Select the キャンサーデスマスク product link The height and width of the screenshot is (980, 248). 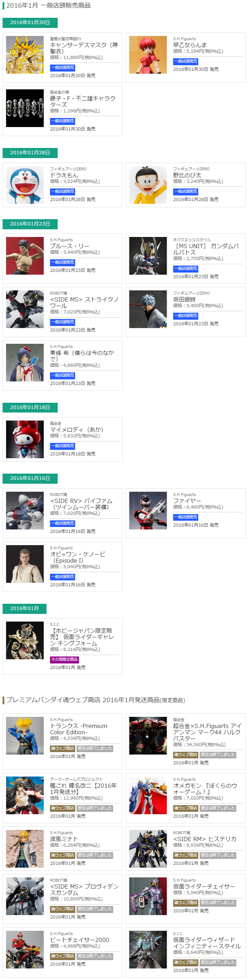(84, 48)
